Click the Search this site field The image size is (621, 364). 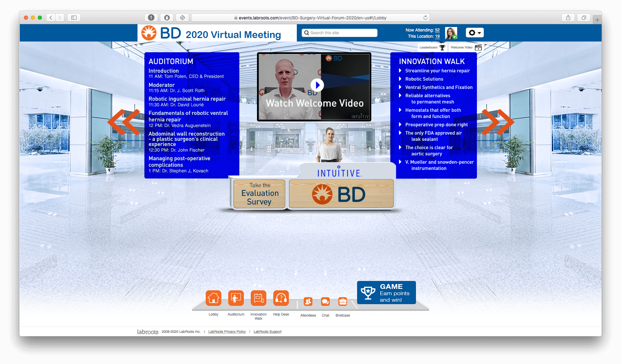coord(339,33)
